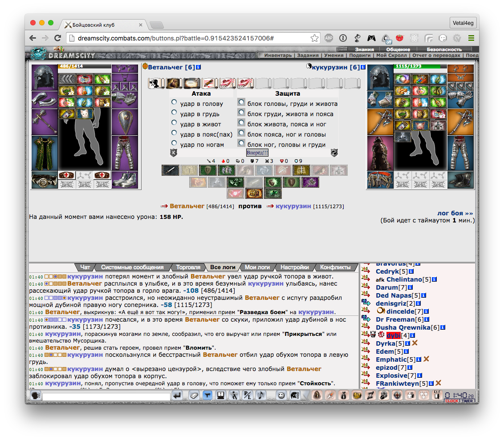Choose удар в пояс(пах) attack
The width and height of the screenshot is (504, 440).
174,133
